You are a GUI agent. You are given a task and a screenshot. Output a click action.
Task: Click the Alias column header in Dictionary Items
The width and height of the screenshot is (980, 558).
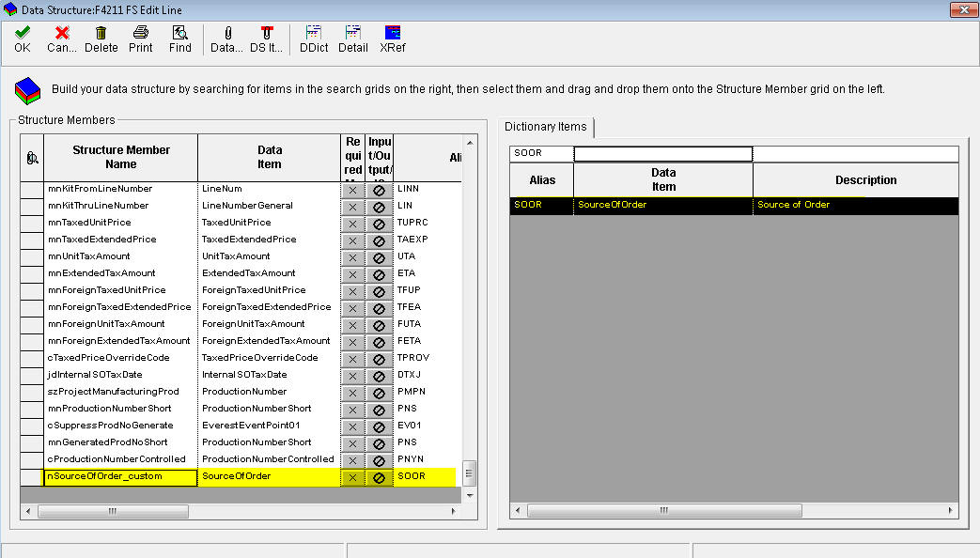click(x=542, y=180)
